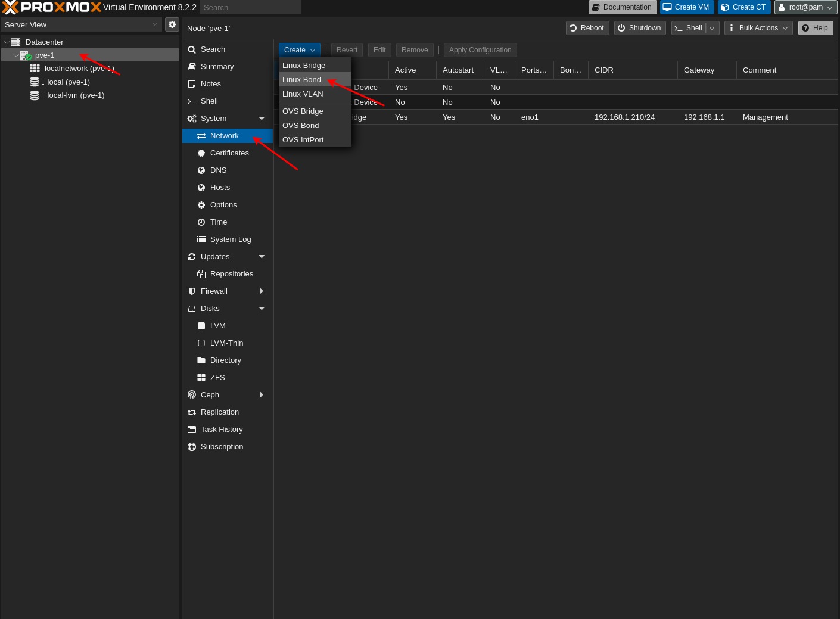Screen dimensions: 840x619
Task: Select local-lvm storage in tree
Action: click(x=76, y=95)
